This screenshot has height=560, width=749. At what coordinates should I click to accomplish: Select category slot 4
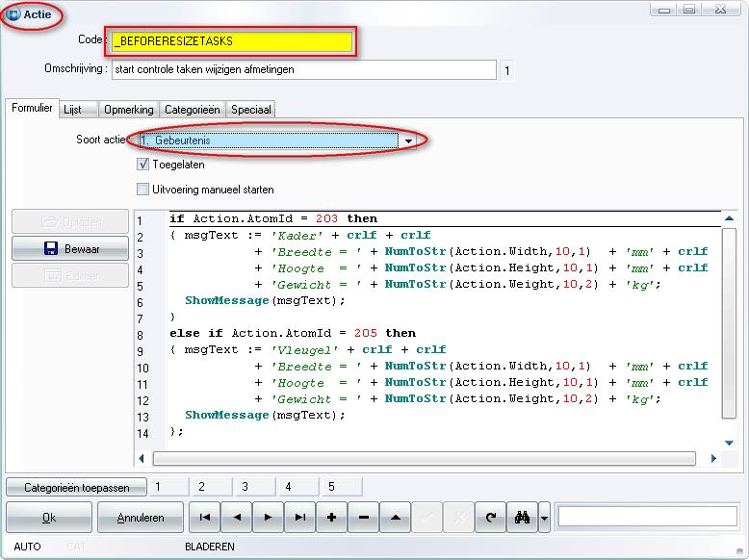(x=298, y=487)
